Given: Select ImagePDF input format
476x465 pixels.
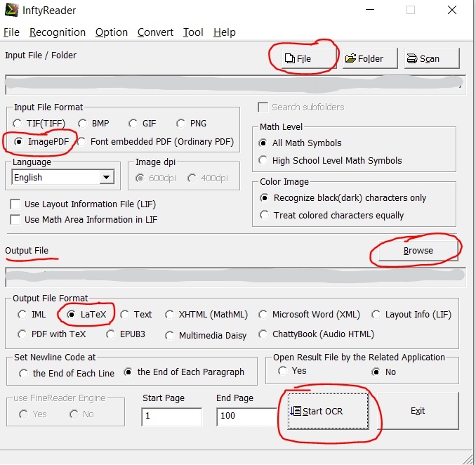Looking at the screenshot, I should 41,142.
